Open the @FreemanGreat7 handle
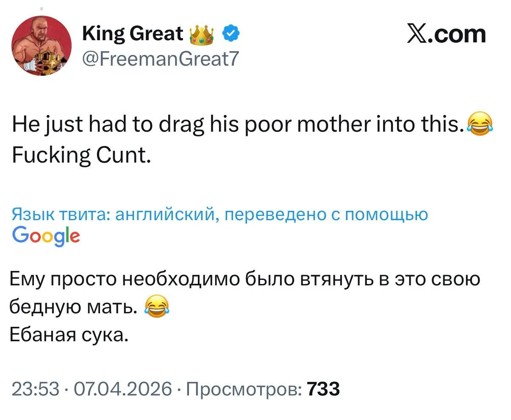 point(161,58)
